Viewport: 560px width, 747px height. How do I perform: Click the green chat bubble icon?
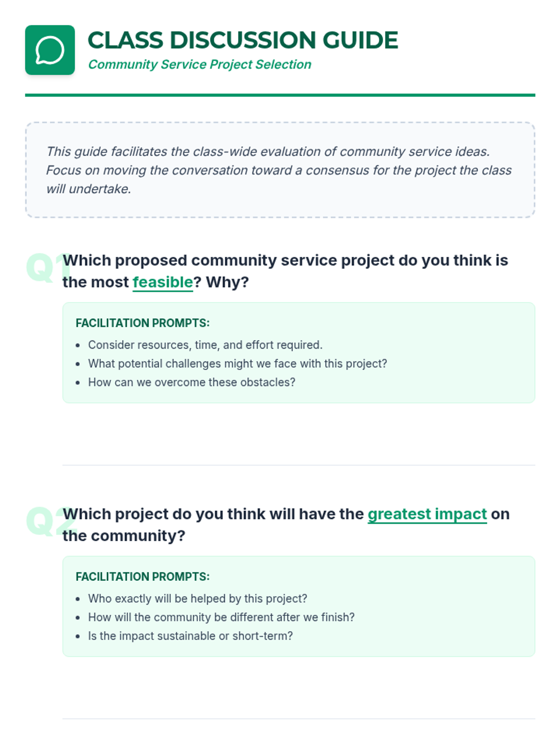[x=50, y=50]
